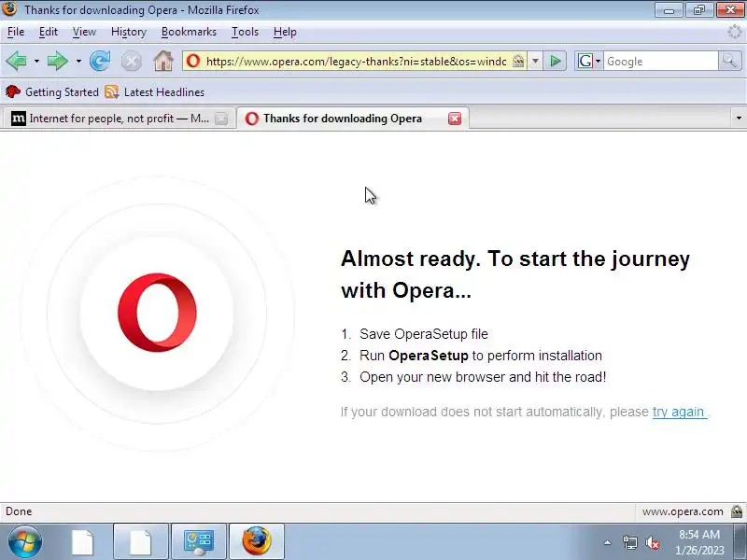
Task: Click the status bar security lock icon
Action: tap(737, 511)
